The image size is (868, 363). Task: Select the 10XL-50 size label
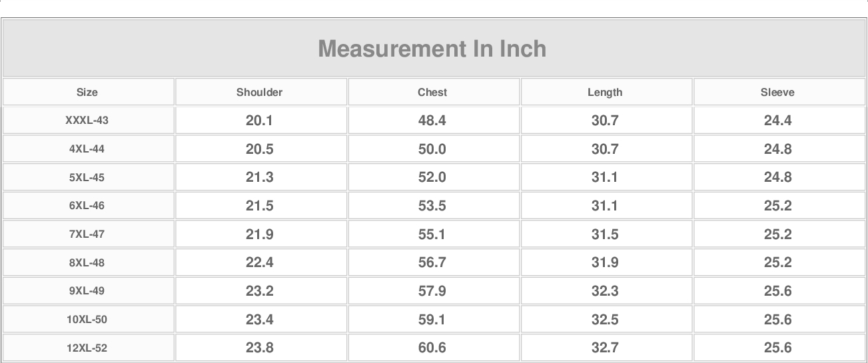87,320
